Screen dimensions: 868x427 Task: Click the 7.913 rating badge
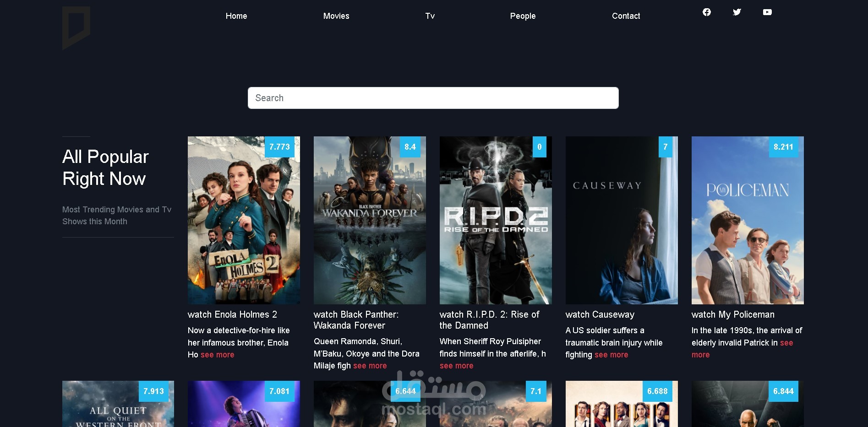pos(153,391)
